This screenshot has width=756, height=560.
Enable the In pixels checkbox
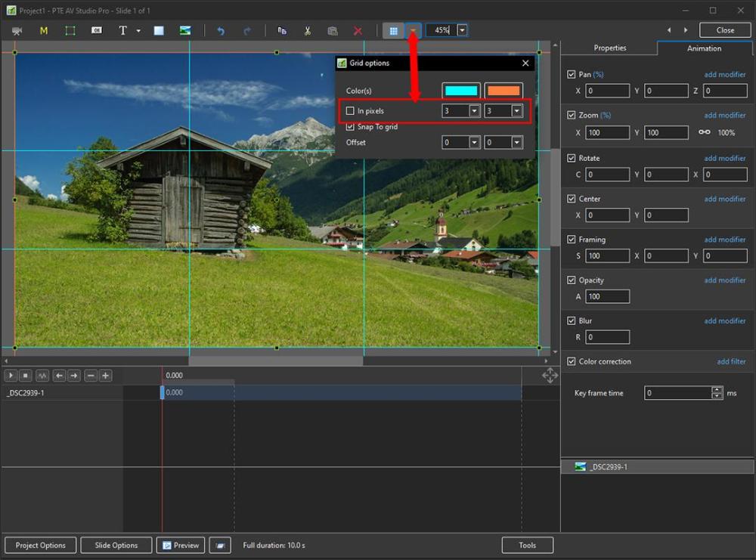(350, 111)
